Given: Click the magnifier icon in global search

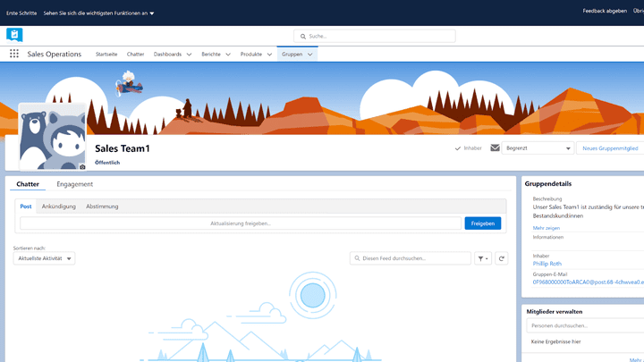Looking at the screenshot, I should click(x=302, y=37).
